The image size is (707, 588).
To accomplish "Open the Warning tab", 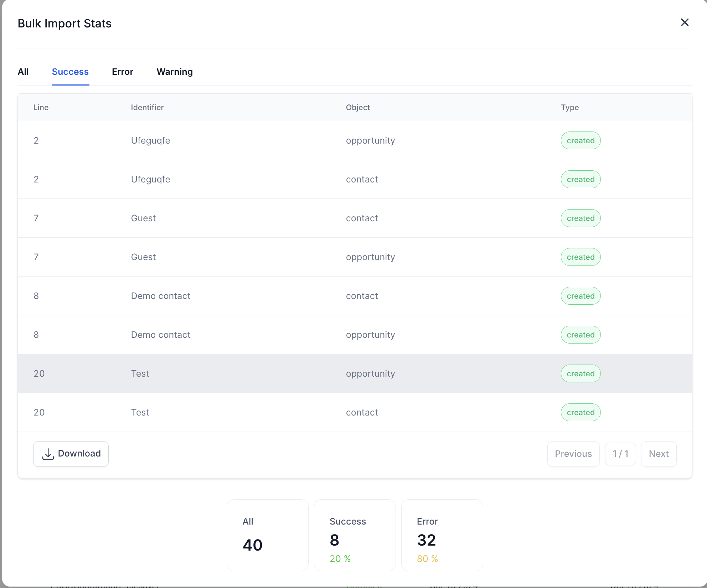I will point(175,72).
